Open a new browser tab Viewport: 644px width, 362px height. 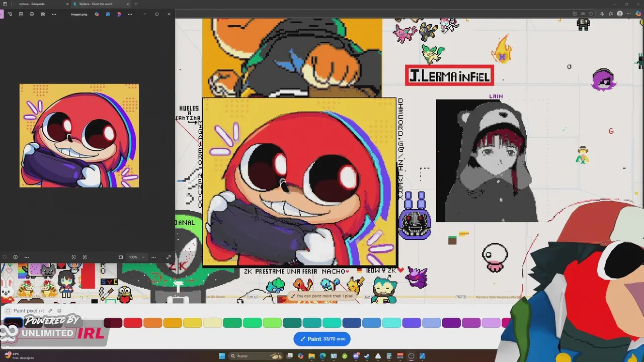coord(136,4)
